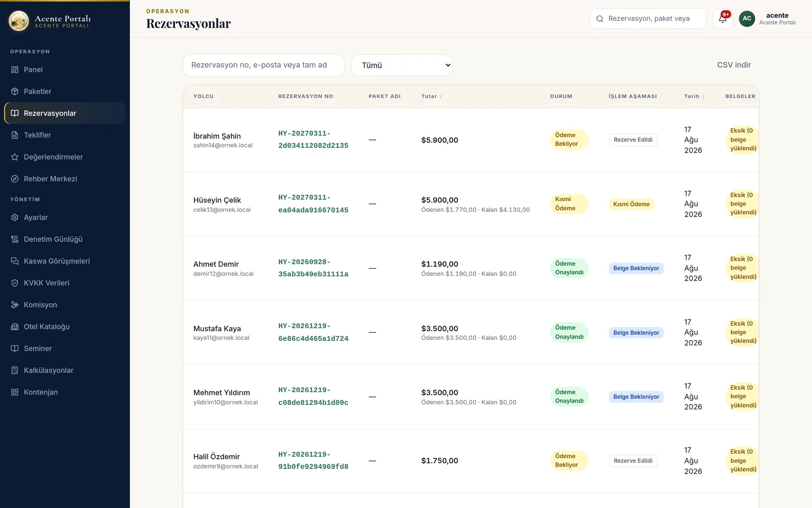Screen dimensions: 812x508
Task: Click the Rehber Merkezi compass icon
Action: (x=15, y=179)
